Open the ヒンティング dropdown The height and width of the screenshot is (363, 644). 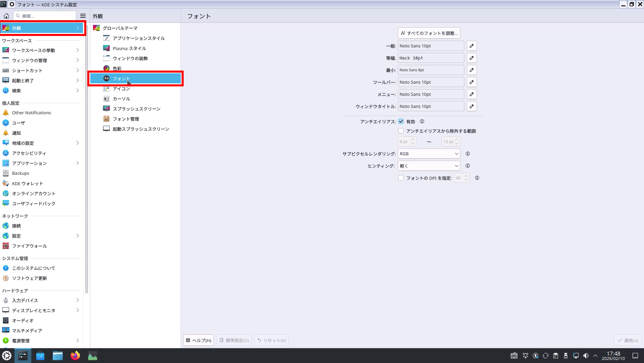[x=429, y=166]
